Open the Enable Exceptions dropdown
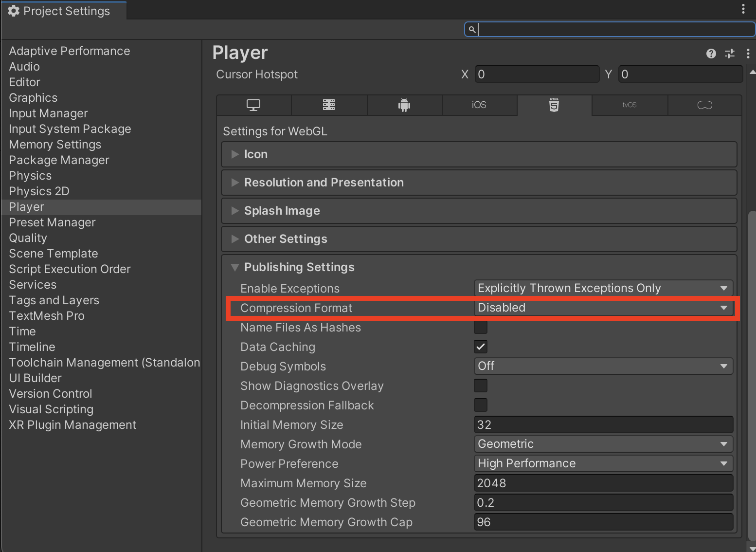The width and height of the screenshot is (756, 552). pos(603,288)
